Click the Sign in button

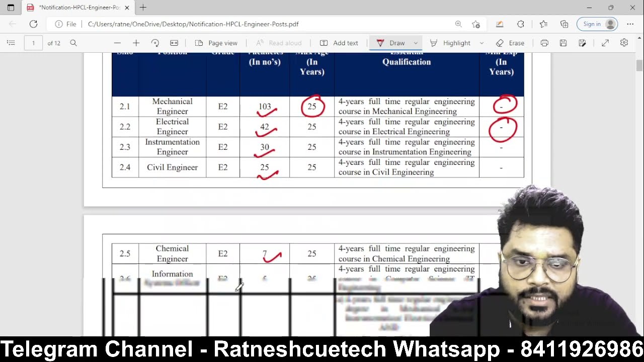(597, 24)
